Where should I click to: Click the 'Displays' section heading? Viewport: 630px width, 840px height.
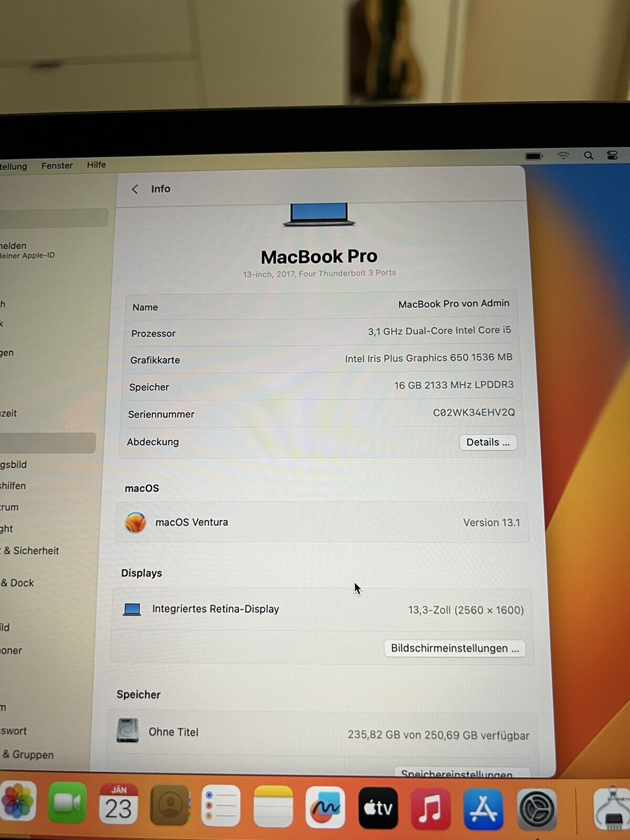pos(142,573)
